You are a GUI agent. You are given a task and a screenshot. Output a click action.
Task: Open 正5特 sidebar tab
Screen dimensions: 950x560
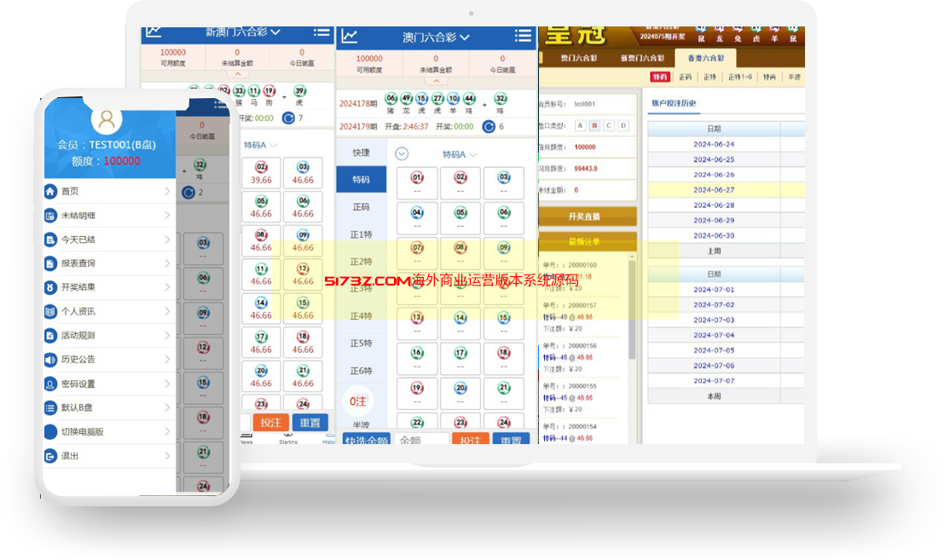tap(361, 344)
